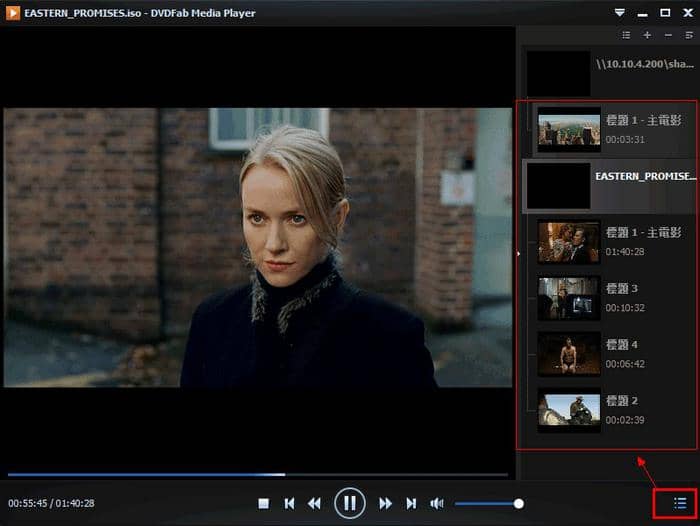Skip to previous chapter
Screen dimensions: 700x526
click(x=289, y=504)
